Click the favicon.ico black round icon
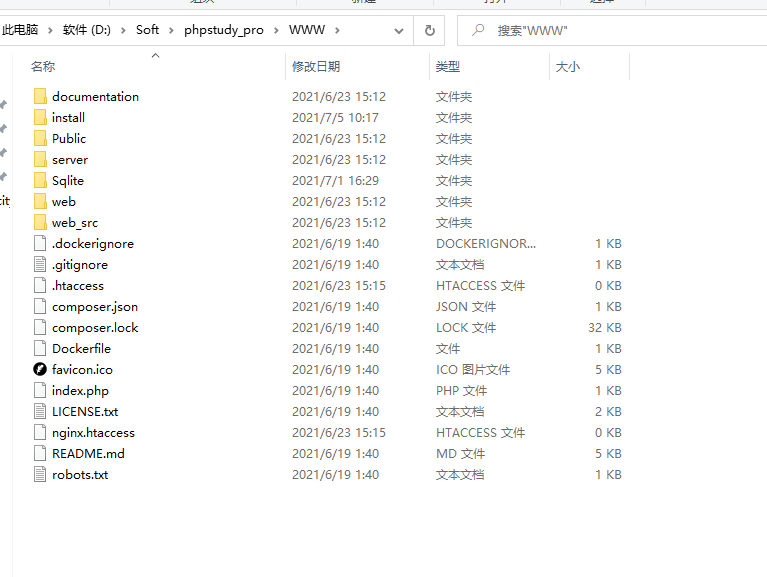The image size is (767, 577). 40,370
